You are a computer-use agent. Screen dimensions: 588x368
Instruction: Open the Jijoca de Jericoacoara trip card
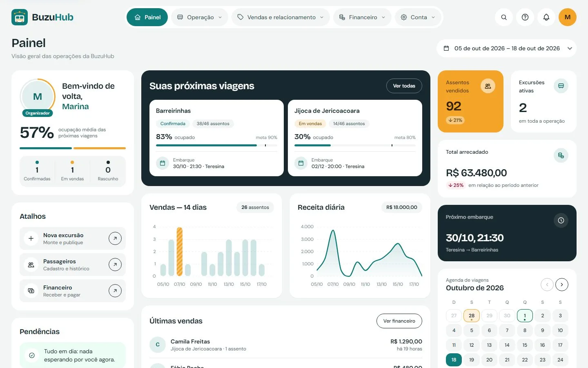pyautogui.click(x=355, y=138)
